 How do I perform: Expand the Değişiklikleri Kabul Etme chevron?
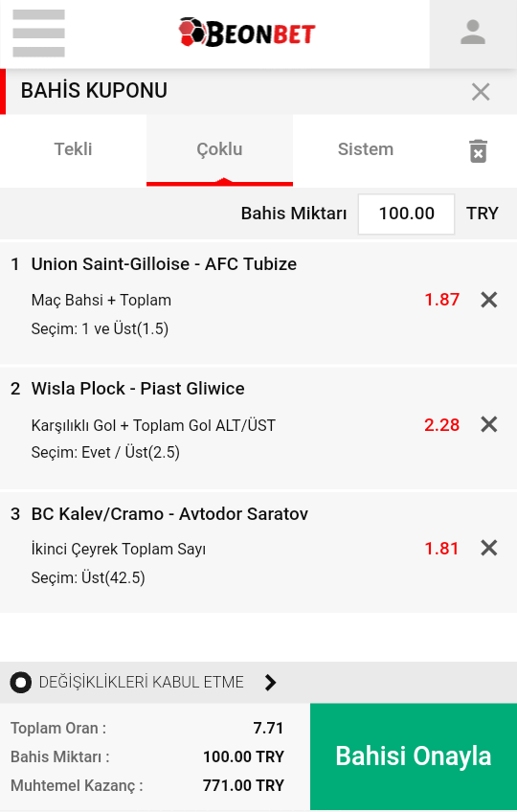(270, 683)
